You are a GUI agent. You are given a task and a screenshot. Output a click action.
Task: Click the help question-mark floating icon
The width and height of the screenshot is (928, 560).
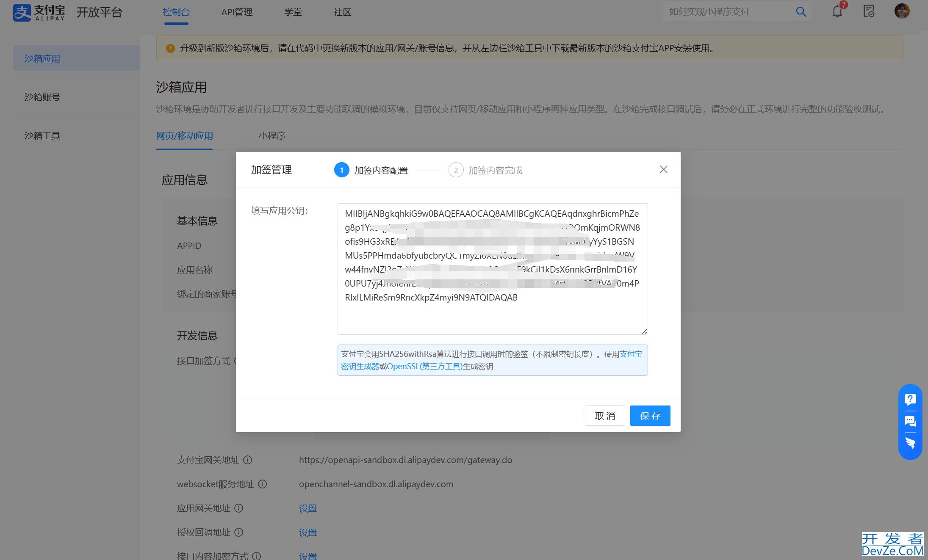(x=910, y=399)
